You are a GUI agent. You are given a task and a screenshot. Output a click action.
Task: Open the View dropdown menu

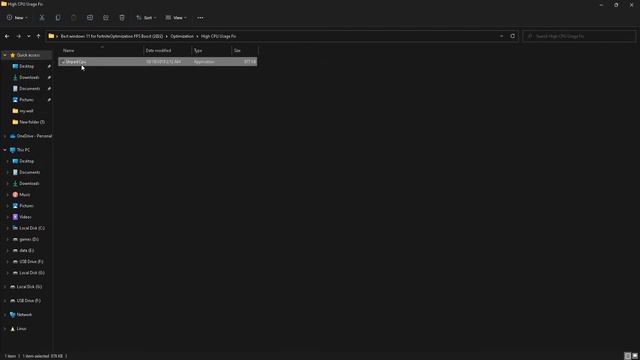pos(176,18)
